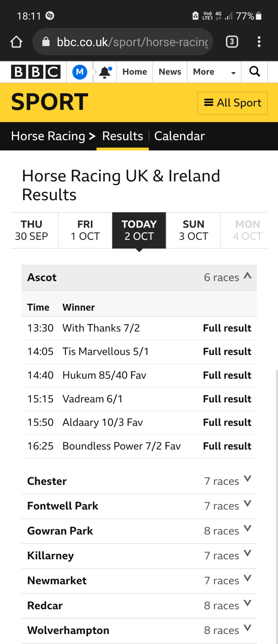
Task: Tap the BBC logo
Action: click(x=36, y=72)
